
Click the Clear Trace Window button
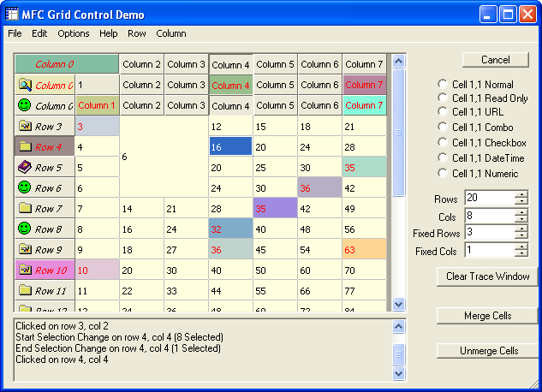tap(488, 276)
